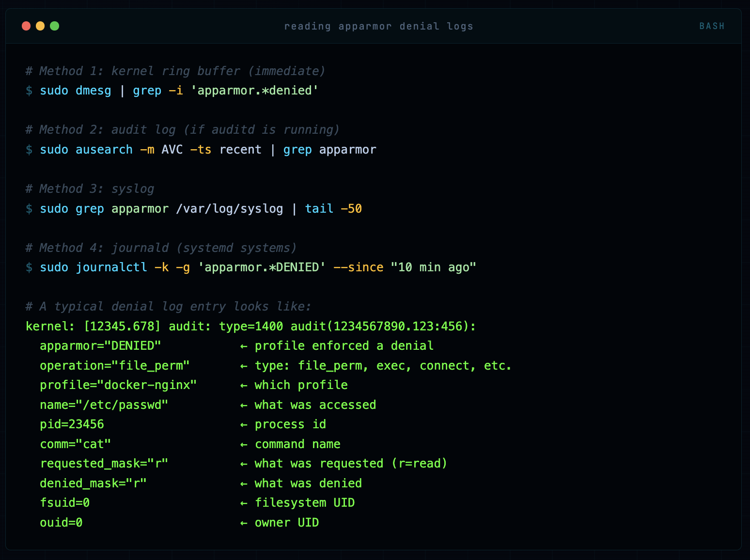Click the 'reading apparmor denial logs' title
750x560 pixels.
(379, 26)
